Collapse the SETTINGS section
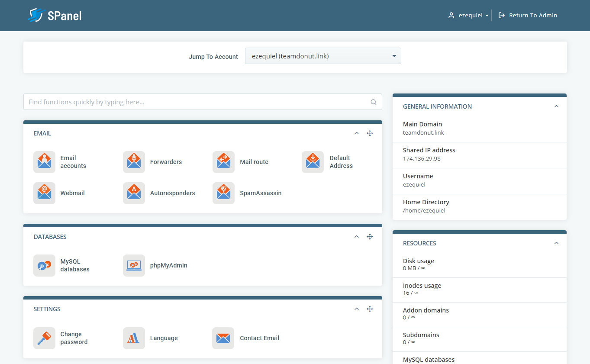This screenshot has width=590, height=364. pyautogui.click(x=357, y=309)
